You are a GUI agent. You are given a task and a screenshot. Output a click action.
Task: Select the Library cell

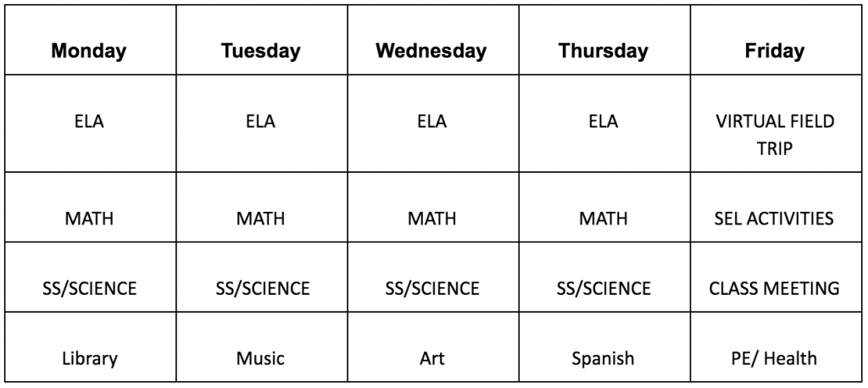90,346
